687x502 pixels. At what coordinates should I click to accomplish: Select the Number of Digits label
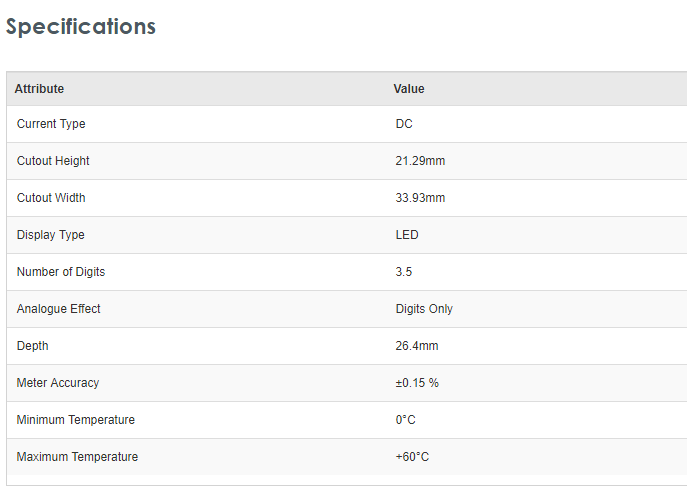61,272
